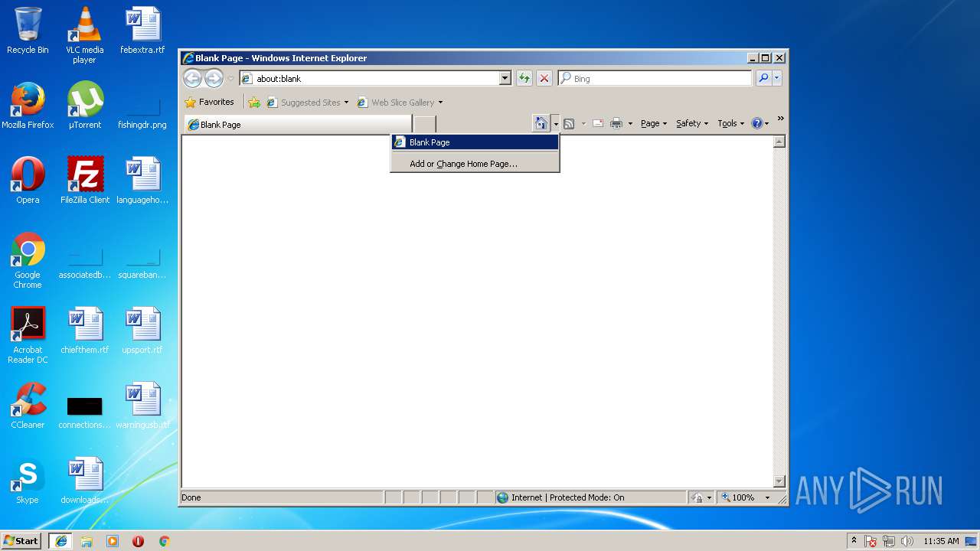The height and width of the screenshot is (551, 980).
Task: Click the RSS Feeds icon
Action: point(569,124)
